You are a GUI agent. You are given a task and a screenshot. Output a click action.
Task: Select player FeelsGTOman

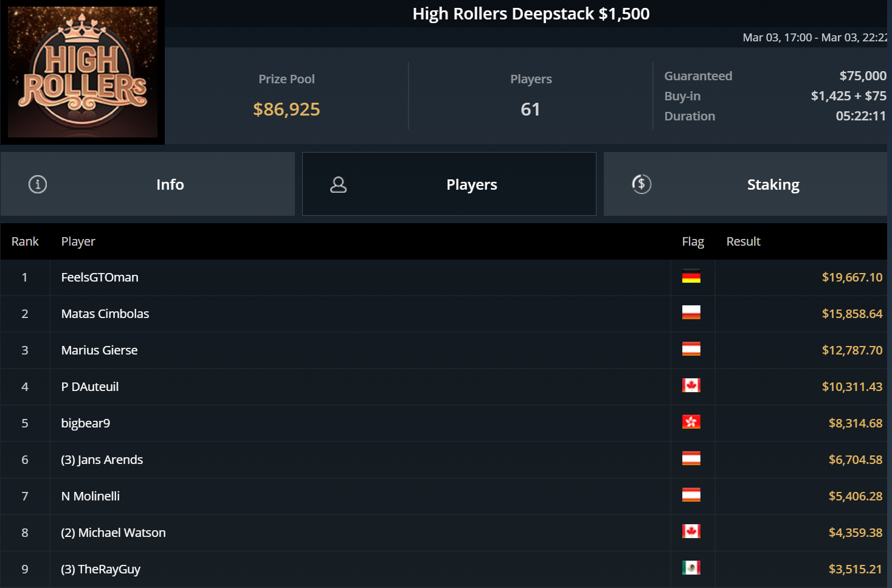(x=100, y=277)
